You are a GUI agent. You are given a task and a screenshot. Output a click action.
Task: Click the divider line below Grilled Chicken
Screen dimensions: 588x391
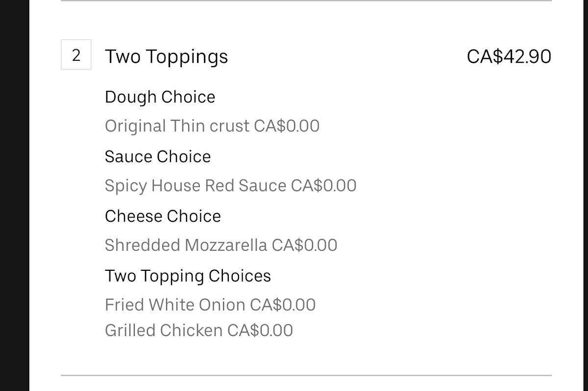[306, 375]
